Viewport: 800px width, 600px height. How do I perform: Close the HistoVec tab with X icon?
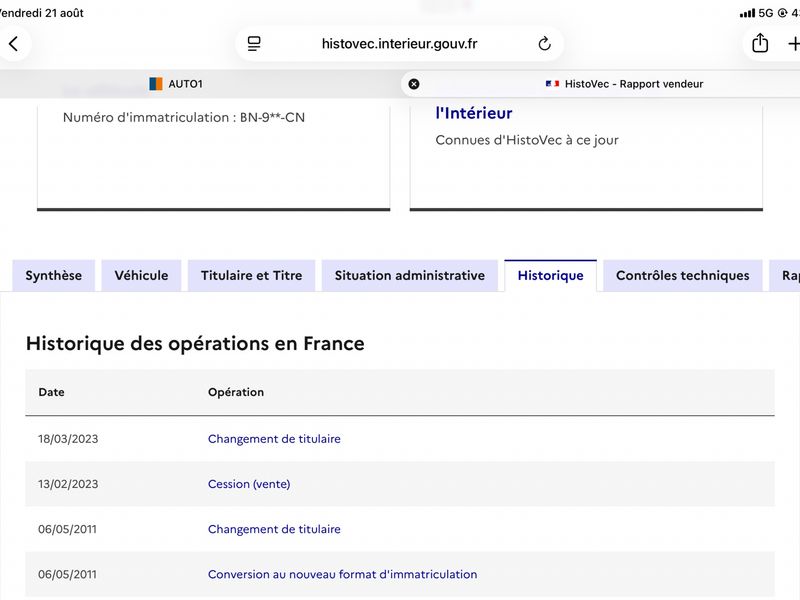point(414,84)
